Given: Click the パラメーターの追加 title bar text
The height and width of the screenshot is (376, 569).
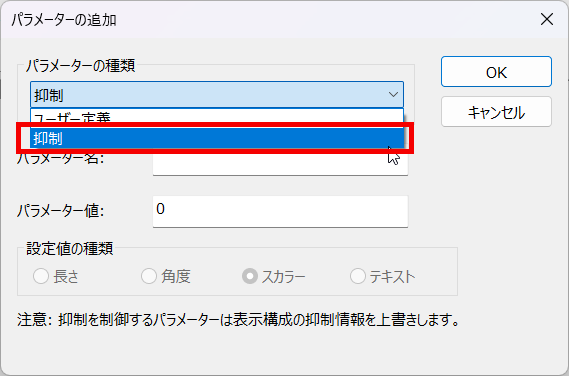Looking at the screenshot, I should pos(64,20).
